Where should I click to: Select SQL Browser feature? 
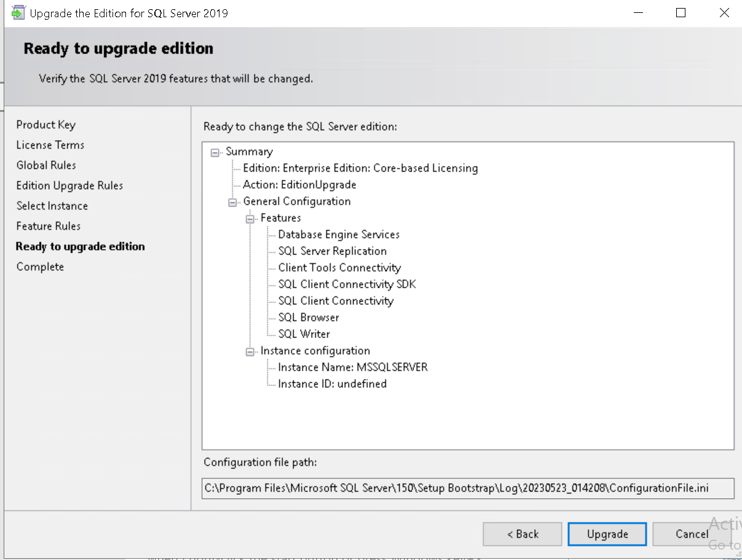tap(309, 318)
